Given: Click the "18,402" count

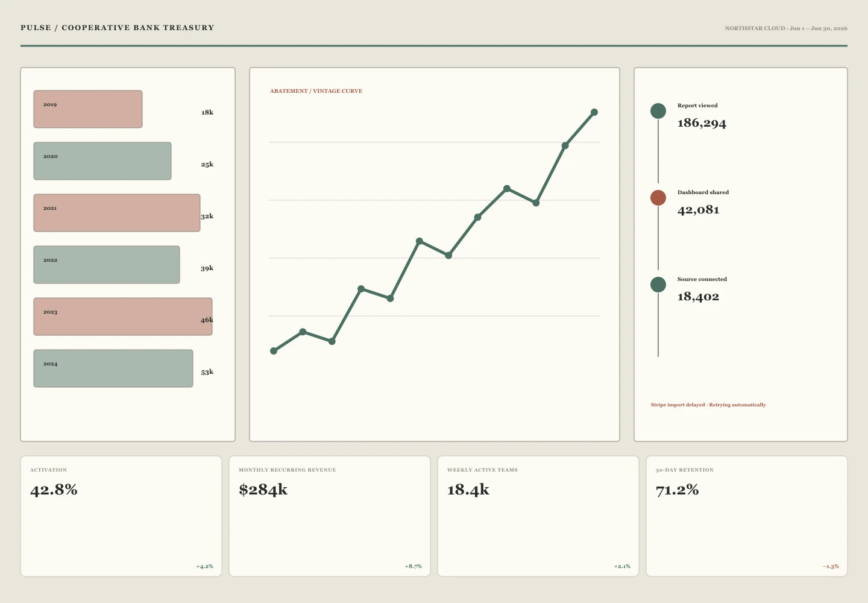Looking at the screenshot, I should pos(699,297).
